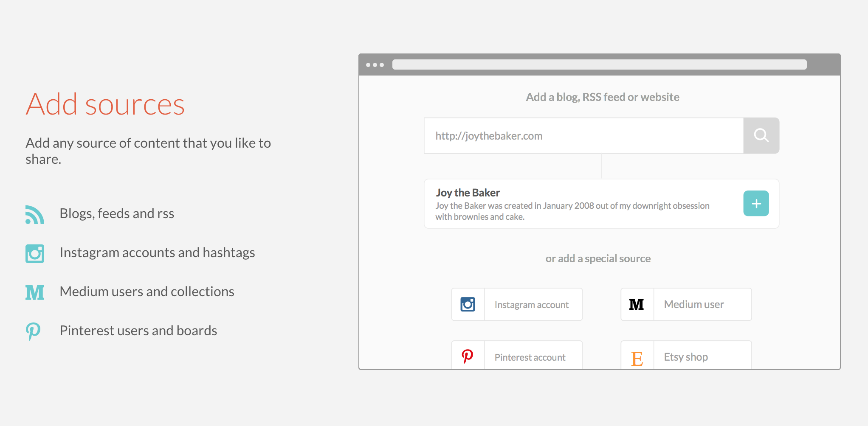Click the red Pinterest logo
The width and height of the screenshot is (868, 426).
point(468,356)
